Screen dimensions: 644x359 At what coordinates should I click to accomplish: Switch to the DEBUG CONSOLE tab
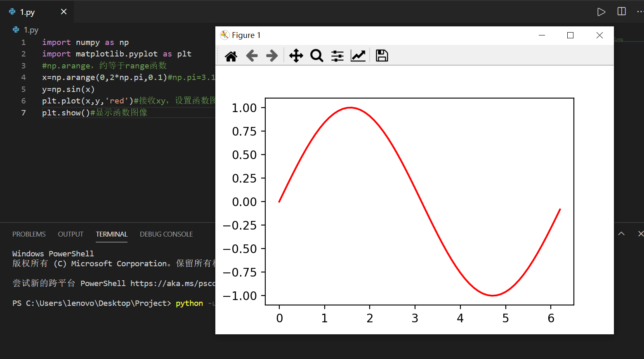[166, 234]
